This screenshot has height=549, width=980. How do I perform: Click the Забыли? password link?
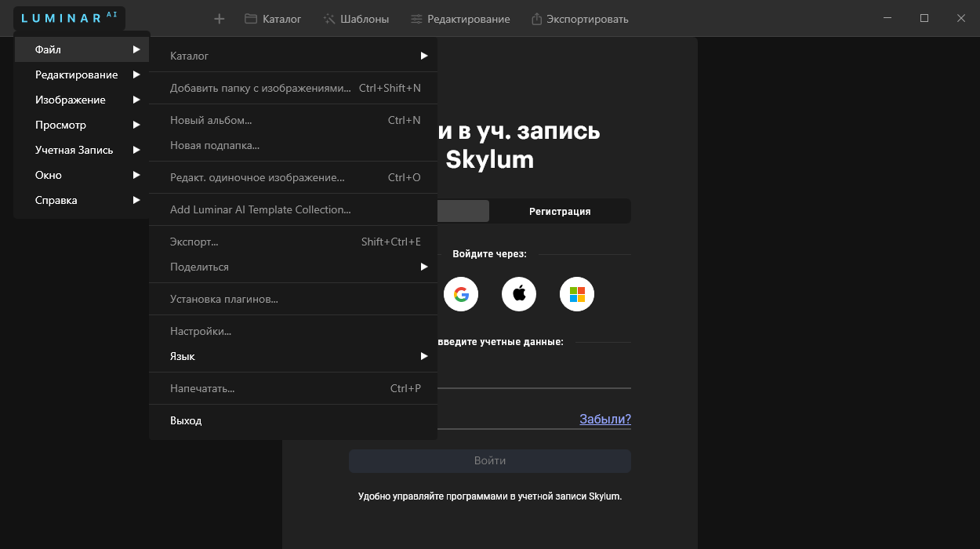604,419
